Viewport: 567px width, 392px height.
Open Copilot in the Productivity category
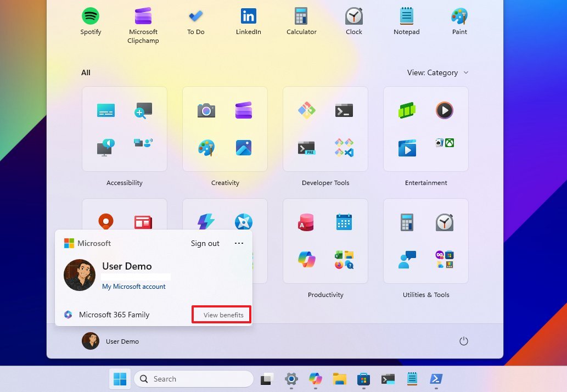click(306, 259)
